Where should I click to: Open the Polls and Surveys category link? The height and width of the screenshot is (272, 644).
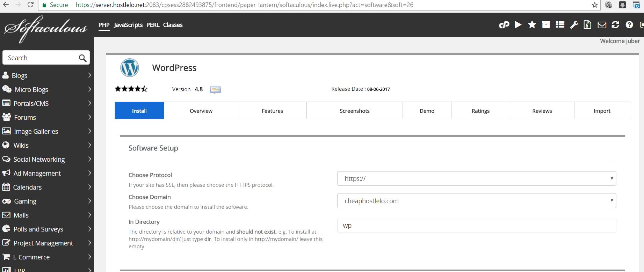pyautogui.click(x=38, y=229)
